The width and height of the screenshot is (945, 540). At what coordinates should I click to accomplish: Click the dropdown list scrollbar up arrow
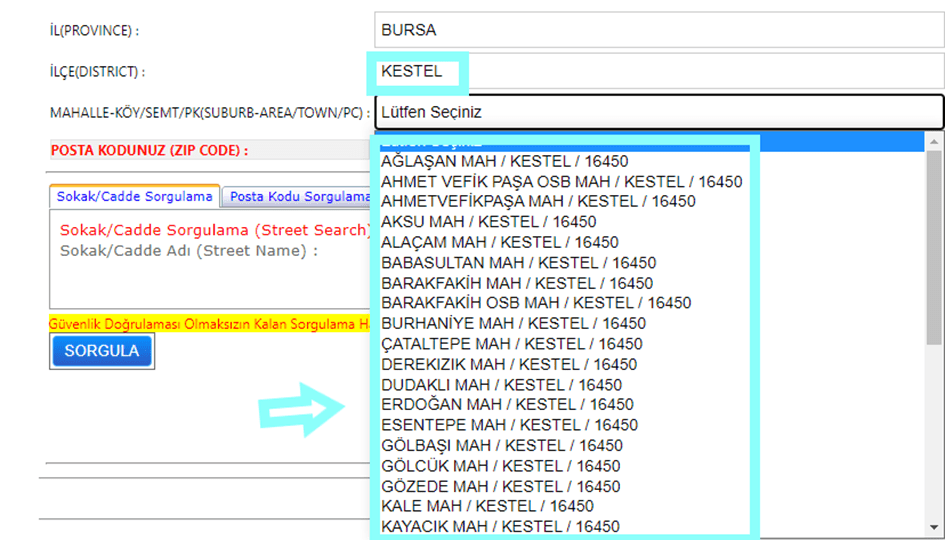[934, 143]
